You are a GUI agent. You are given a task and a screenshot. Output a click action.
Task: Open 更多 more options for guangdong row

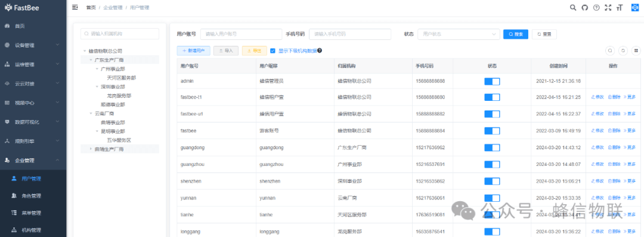click(630, 147)
